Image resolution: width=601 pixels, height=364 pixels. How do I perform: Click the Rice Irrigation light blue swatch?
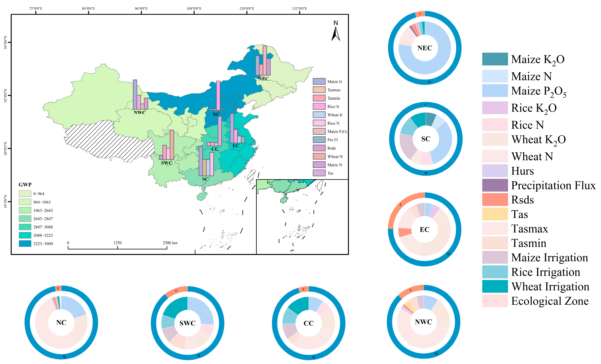click(495, 272)
